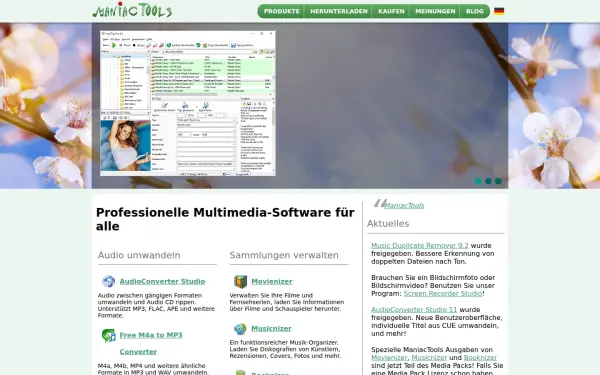This screenshot has height=375, width=600.
Task: Open the Movienizer product link
Action: click(x=272, y=281)
